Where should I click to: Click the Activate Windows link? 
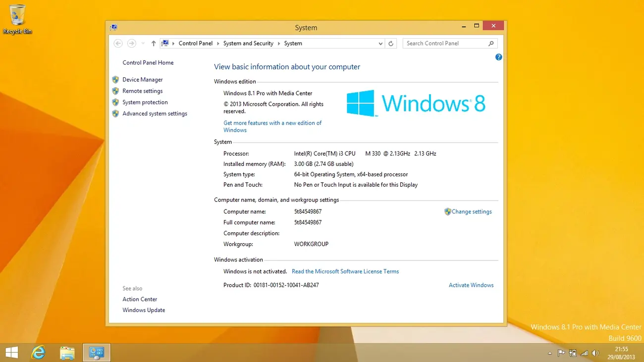click(x=471, y=285)
